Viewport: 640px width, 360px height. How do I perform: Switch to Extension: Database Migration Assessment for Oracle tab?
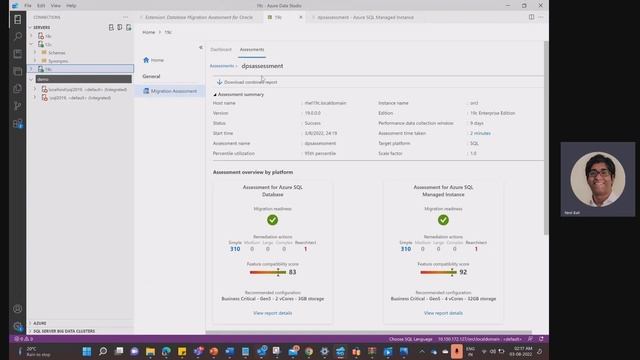[199, 17]
